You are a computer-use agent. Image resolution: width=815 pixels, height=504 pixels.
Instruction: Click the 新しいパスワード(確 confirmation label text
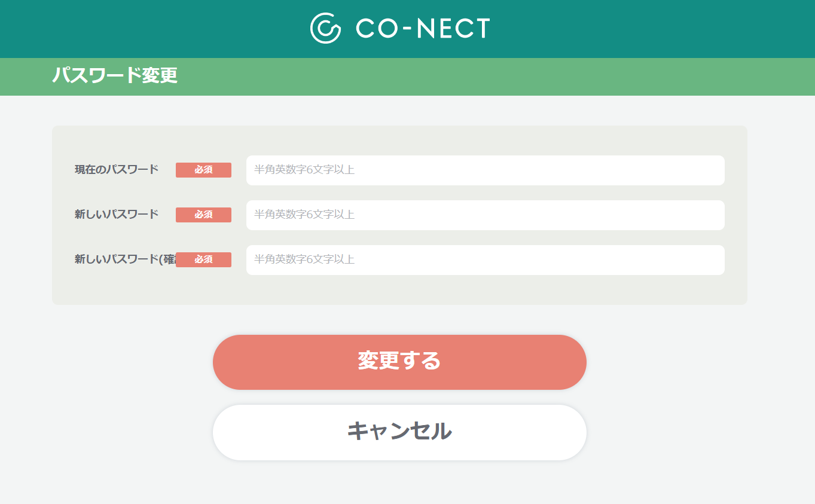(125, 259)
